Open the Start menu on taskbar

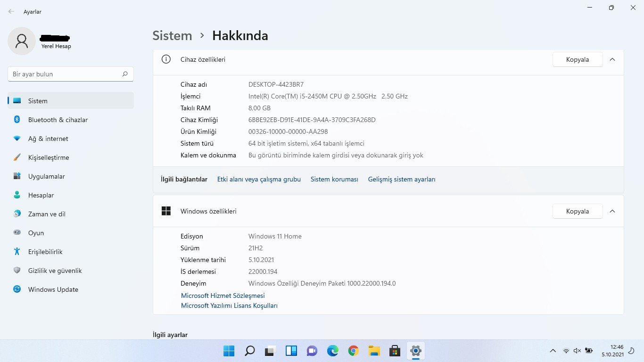(229, 351)
